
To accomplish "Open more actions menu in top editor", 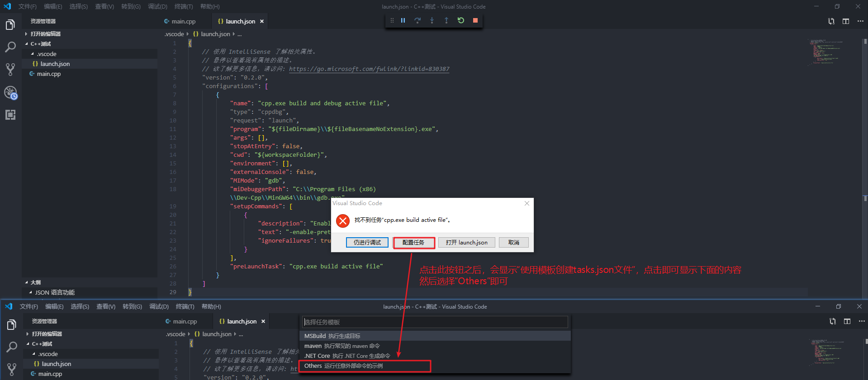I will pos(860,21).
